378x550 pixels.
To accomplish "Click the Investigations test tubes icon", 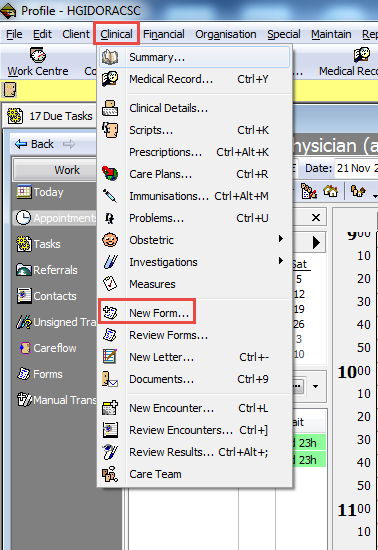I will [x=110, y=262].
